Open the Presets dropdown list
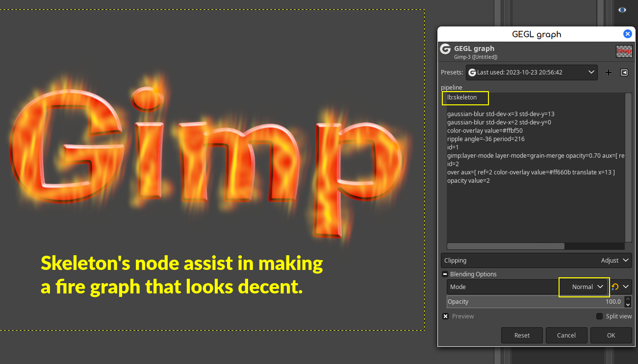This screenshot has width=638, height=364. tap(532, 73)
